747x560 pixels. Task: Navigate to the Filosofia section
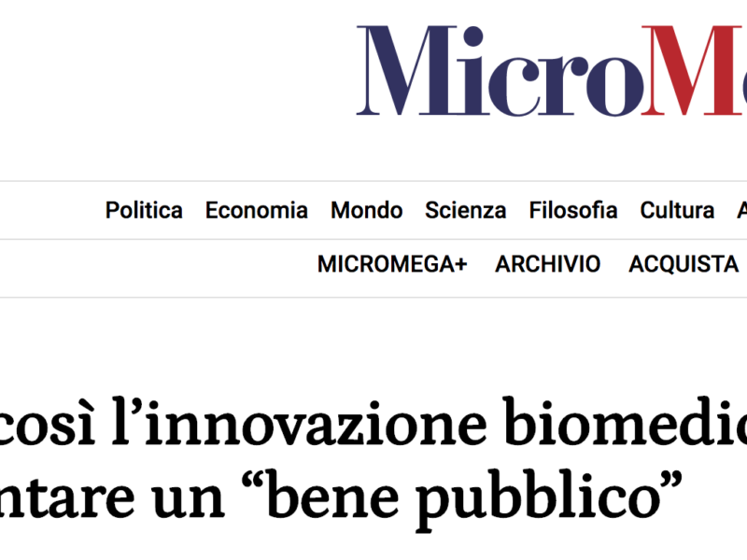click(573, 210)
